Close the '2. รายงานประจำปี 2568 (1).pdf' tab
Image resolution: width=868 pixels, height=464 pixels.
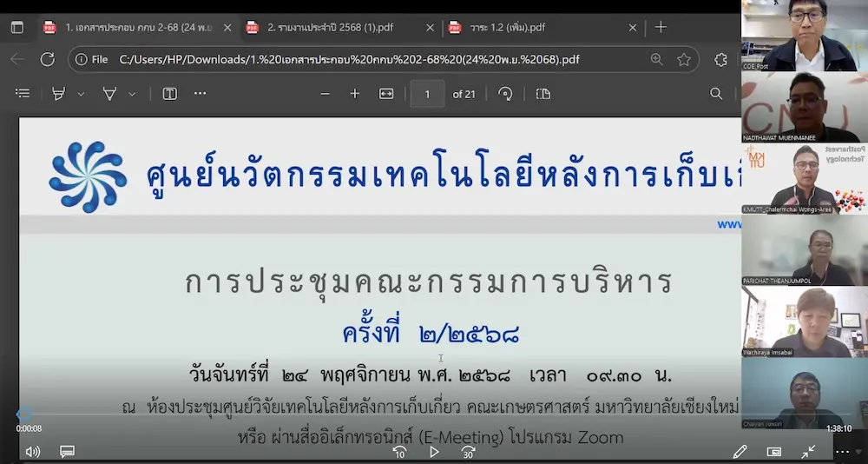430,28
